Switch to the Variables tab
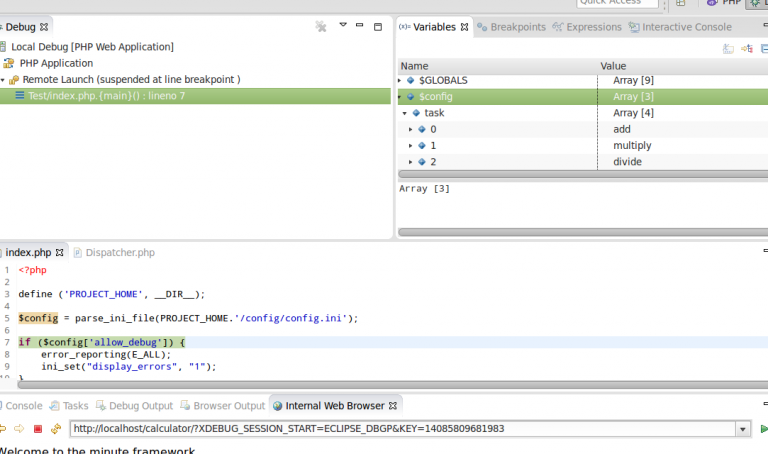Viewport: 768px width, 454px height. point(434,27)
